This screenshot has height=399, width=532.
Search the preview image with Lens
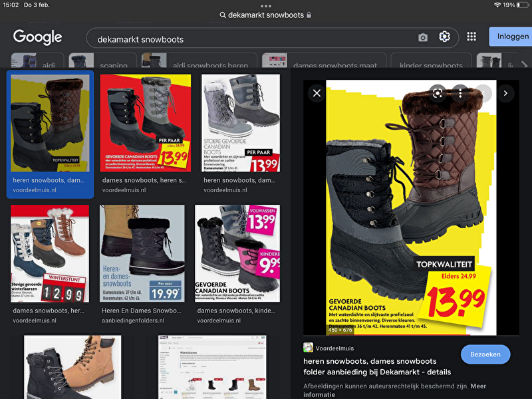(438, 93)
